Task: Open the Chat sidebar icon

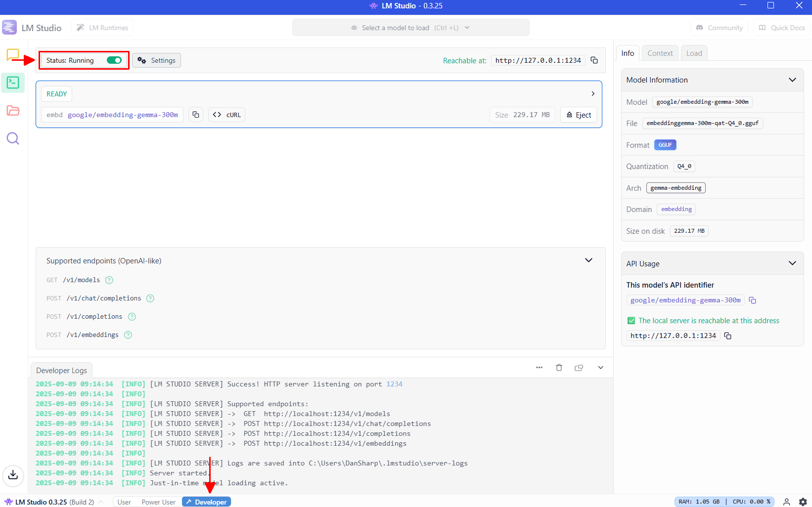Action: (x=13, y=55)
